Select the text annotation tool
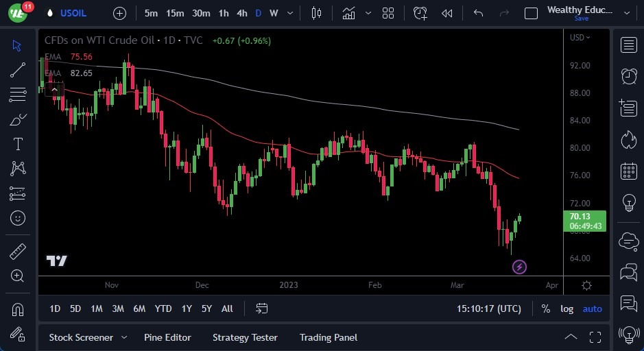Viewport: 644px width, 351px height. tap(18, 144)
